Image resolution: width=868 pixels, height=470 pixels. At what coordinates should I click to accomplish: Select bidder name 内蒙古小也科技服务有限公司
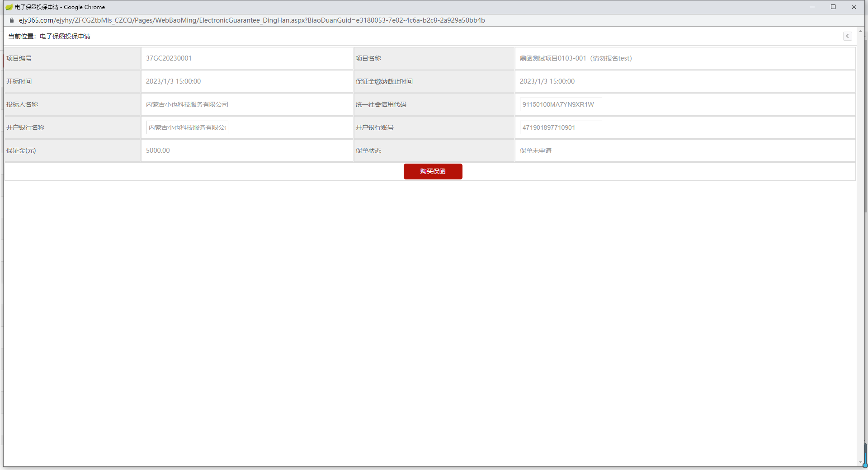(187, 104)
